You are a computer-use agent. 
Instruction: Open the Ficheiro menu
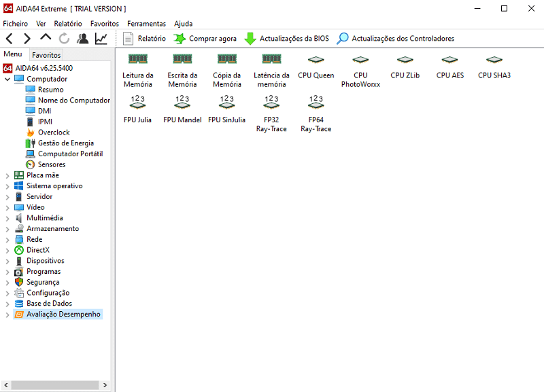(15, 24)
